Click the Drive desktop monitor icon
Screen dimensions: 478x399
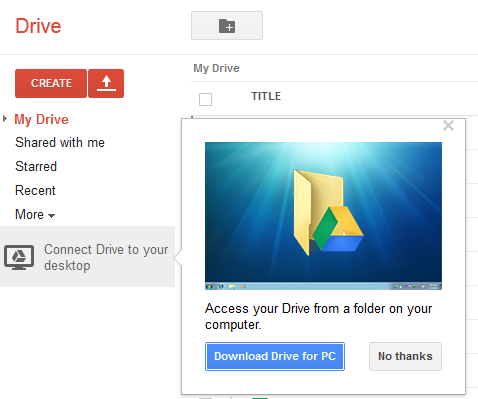[19, 257]
